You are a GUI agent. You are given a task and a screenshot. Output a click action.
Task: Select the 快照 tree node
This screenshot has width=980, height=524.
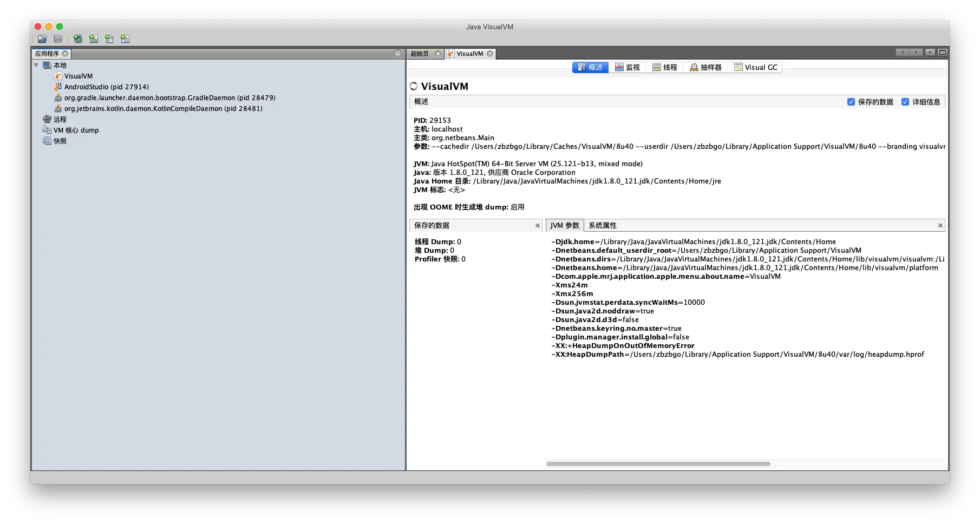[x=60, y=141]
